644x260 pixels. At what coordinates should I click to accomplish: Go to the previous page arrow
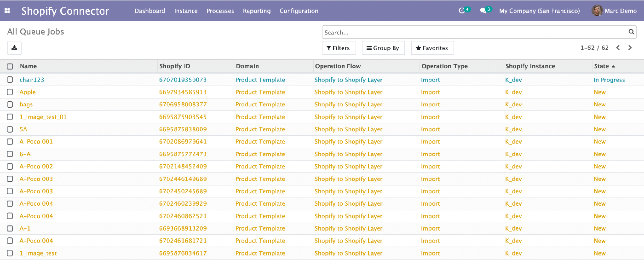(618, 48)
